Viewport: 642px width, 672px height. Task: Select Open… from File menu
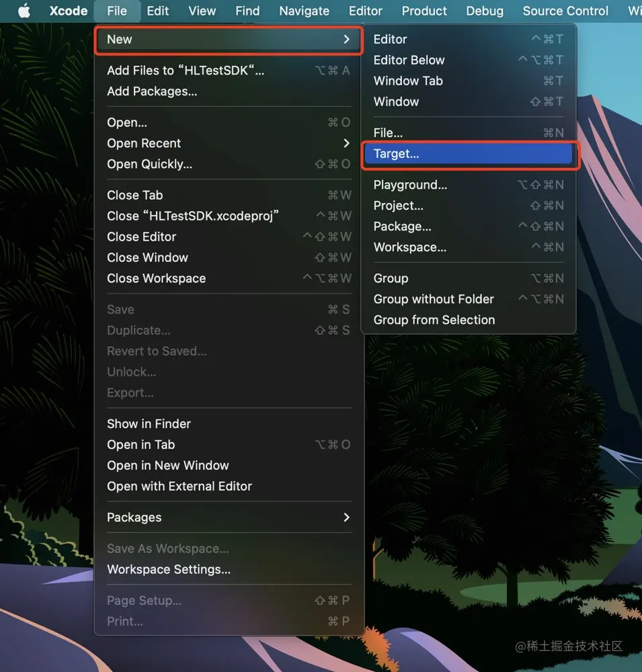[x=229, y=122]
